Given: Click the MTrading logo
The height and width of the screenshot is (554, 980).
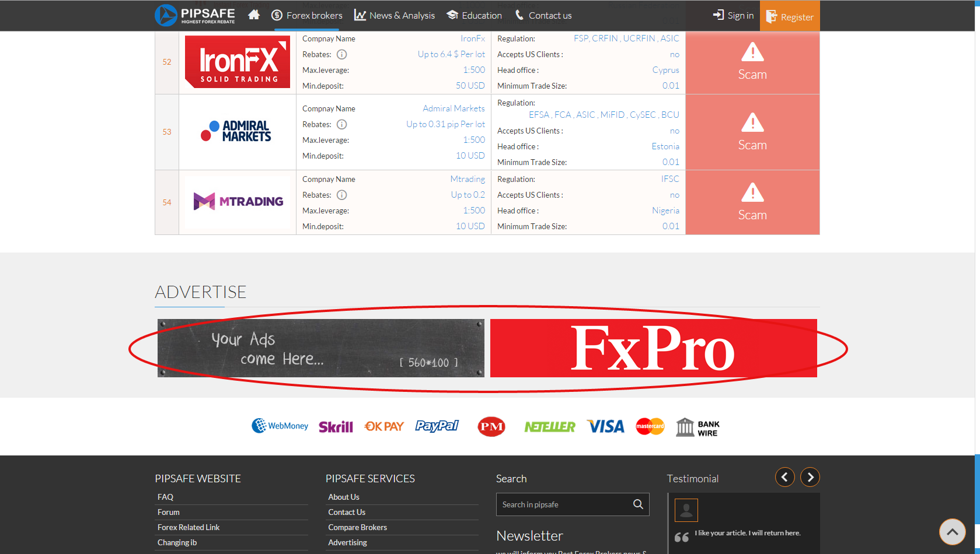Looking at the screenshot, I should pyautogui.click(x=238, y=202).
